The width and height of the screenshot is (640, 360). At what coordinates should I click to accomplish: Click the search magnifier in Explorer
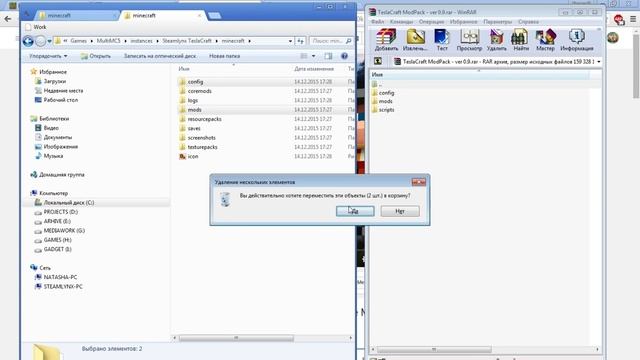348,41
